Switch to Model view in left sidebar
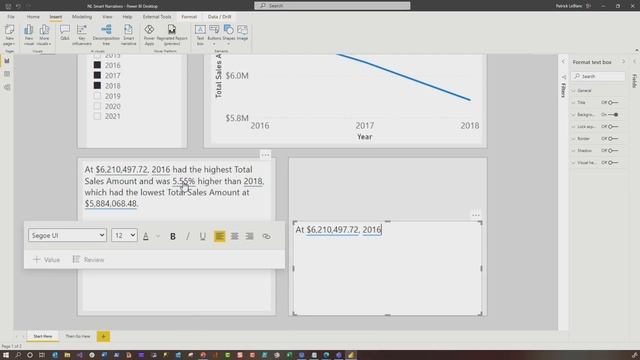The height and width of the screenshot is (360, 640). click(x=7, y=87)
